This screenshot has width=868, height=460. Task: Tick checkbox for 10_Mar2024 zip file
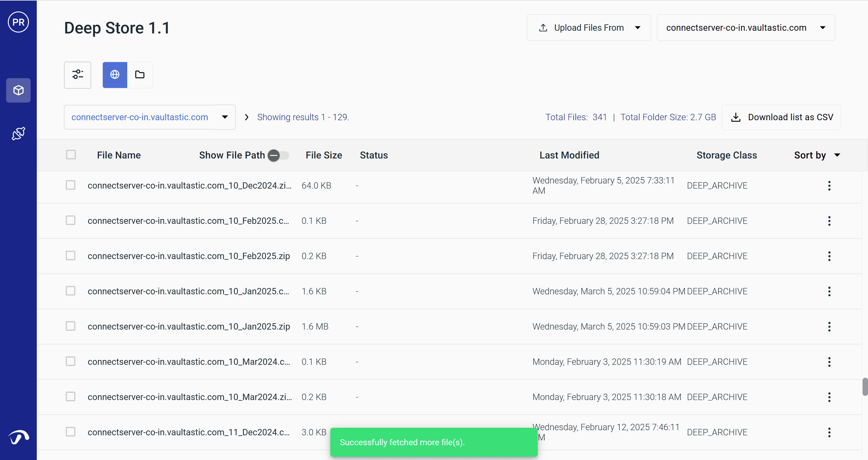click(71, 397)
